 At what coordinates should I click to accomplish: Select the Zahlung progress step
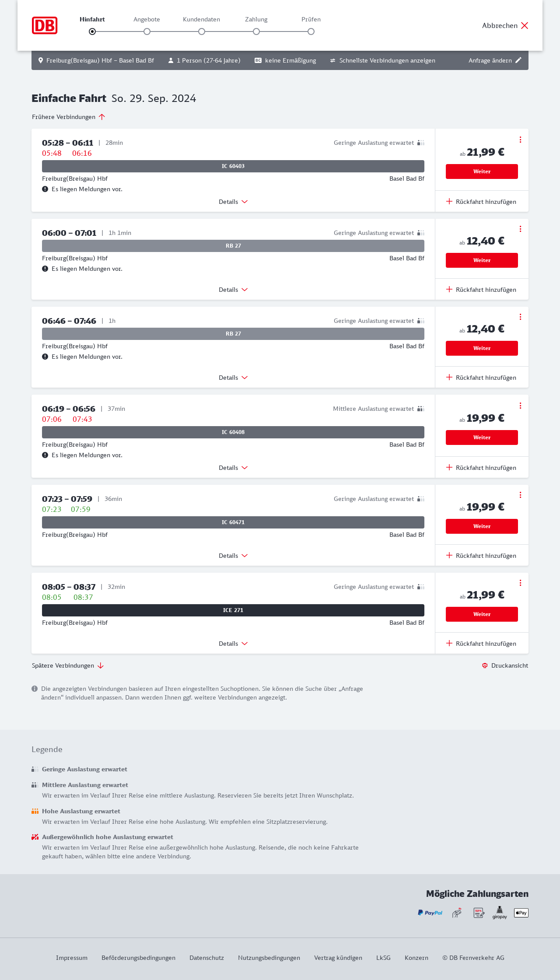(x=256, y=31)
